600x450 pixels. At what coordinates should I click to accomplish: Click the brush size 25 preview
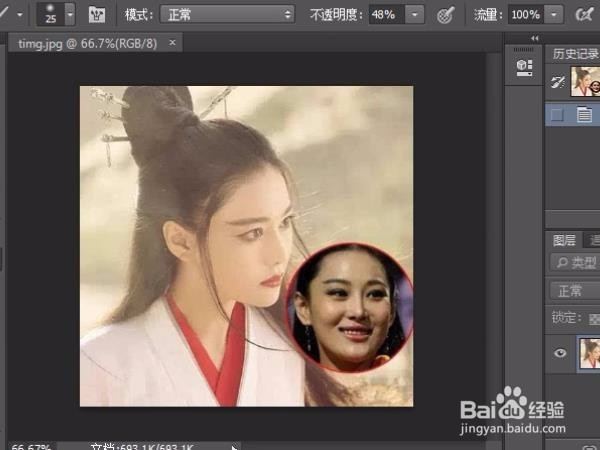51,14
